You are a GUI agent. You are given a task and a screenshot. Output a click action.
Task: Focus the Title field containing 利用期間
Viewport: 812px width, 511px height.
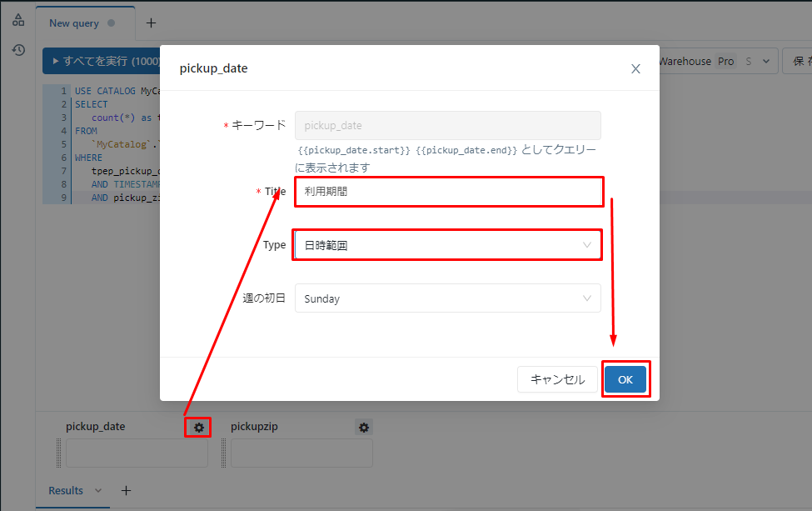click(447, 192)
